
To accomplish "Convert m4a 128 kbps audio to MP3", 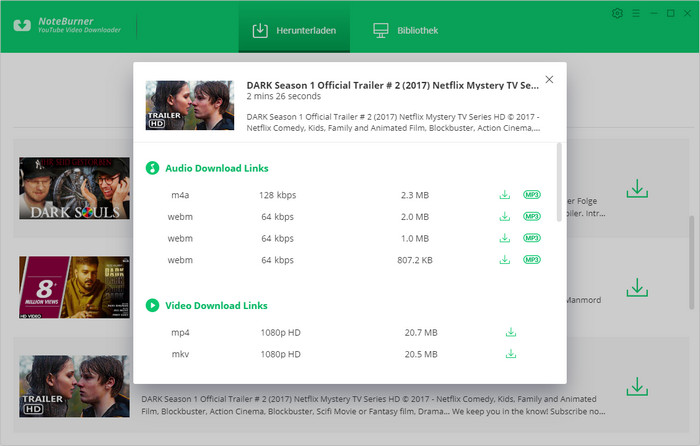I will click(x=532, y=195).
